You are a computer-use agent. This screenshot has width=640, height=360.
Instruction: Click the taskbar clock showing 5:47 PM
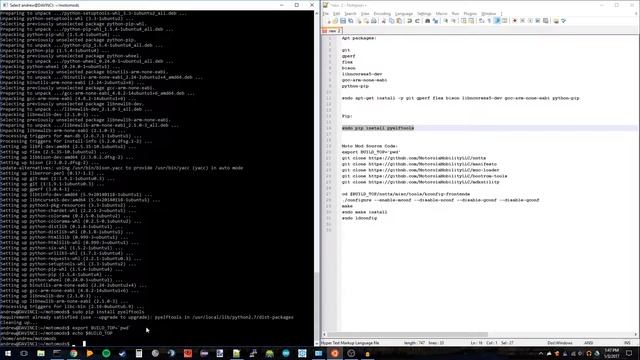(x=612, y=353)
